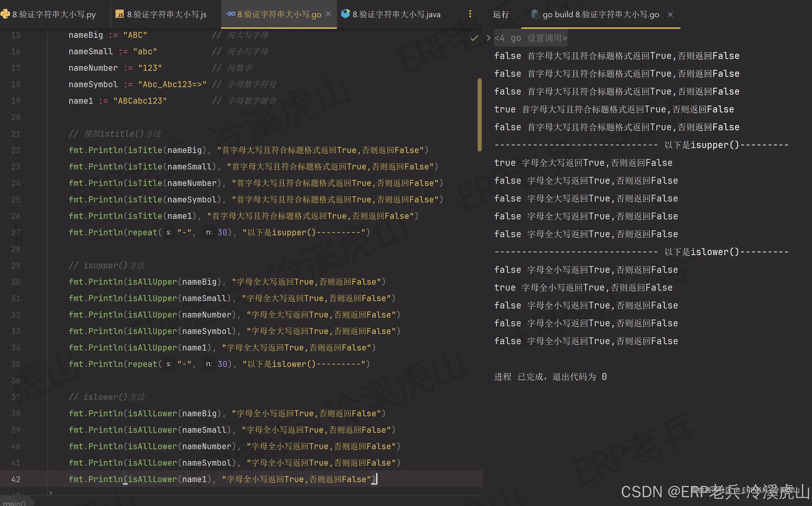Click the go build run configuration icon
This screenshot has height=506, width=812.
tap(535, 14)
